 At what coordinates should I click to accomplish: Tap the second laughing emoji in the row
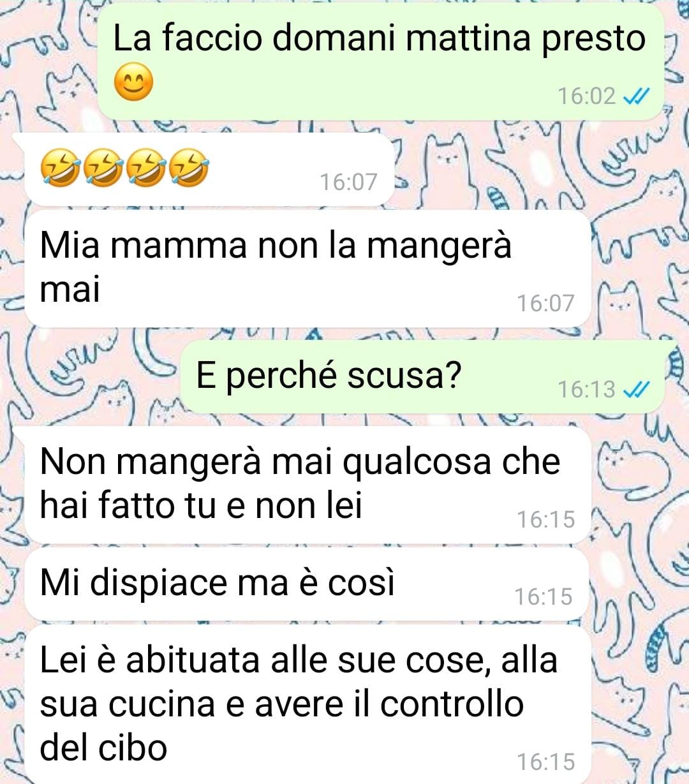(x=104, y=168)
